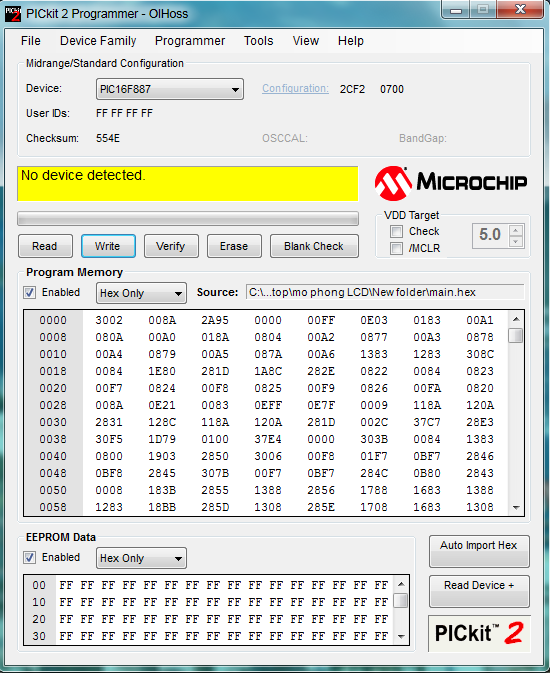
Task: Toggle the /MCLR checkbox
Action: click(x=396, y=248)
